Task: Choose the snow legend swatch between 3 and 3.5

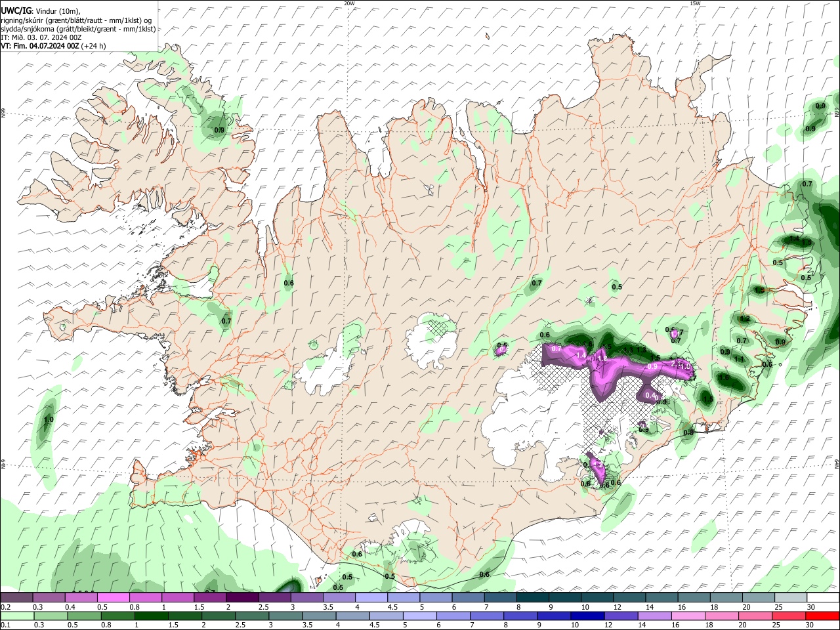Action: 307,598
